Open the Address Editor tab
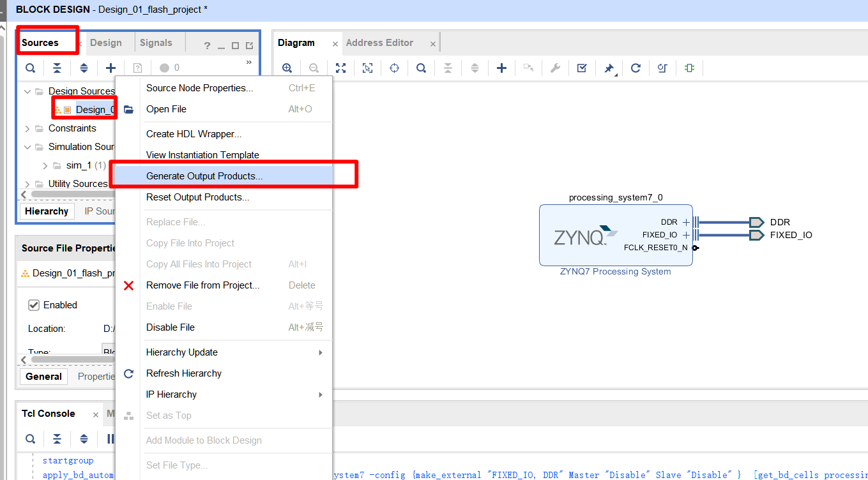The image size is (868, 480). [379, 43]
